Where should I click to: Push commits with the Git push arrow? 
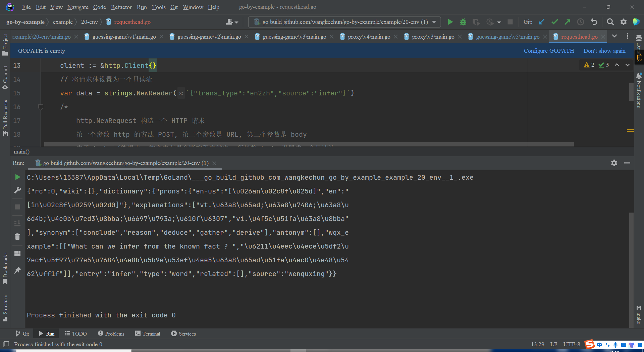(x=568, y=22)
